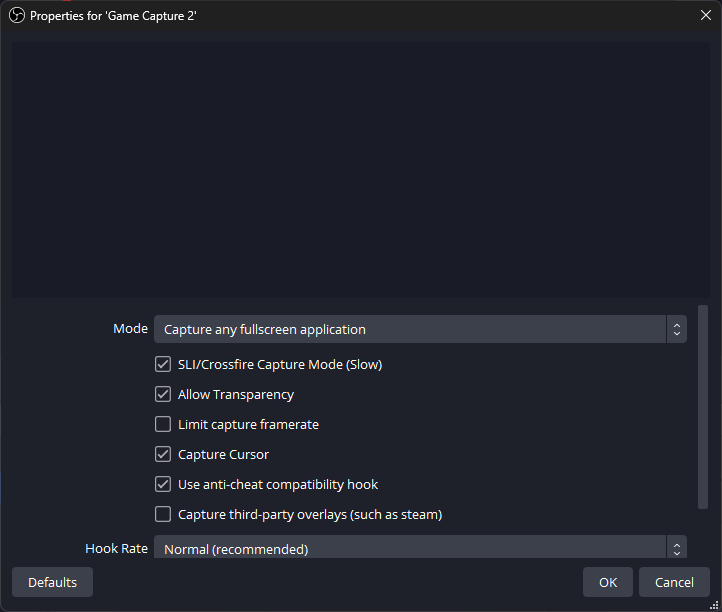Click the OBS logo in the title bar
Viewport: 722px width, 612px height.
click(17, 16)
